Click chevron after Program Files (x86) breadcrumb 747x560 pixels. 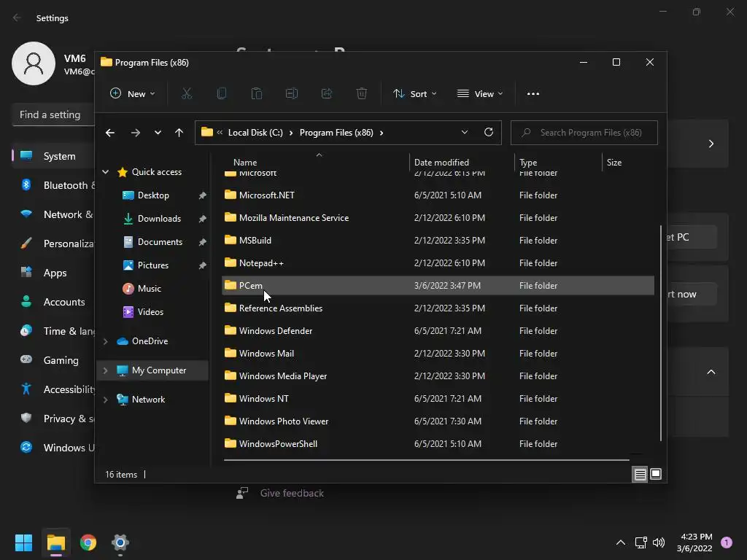click(x=381, y=133)
